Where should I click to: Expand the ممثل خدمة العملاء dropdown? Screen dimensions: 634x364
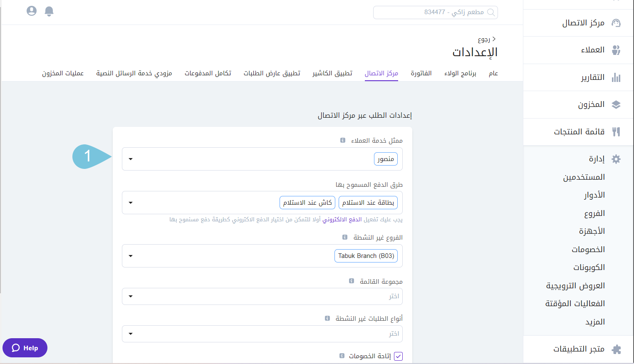(x=131, y=159)
